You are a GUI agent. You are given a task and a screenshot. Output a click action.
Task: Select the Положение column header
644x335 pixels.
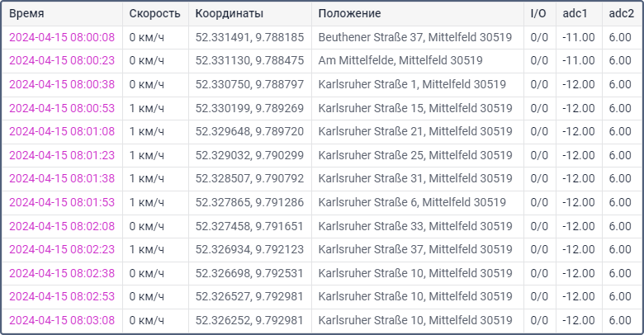(x=349, y=14)
